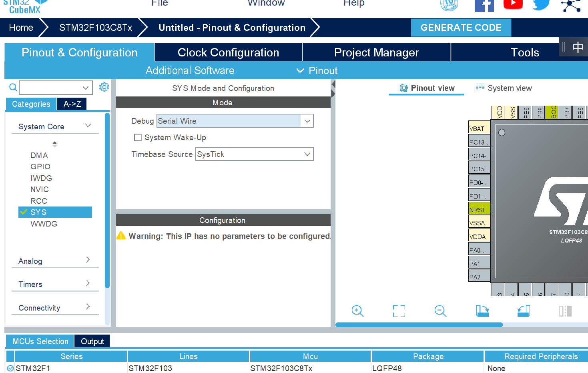Open the Pinout dropdown menu
Viewport: 588px width, 373px height.
(x=317, y=71)
